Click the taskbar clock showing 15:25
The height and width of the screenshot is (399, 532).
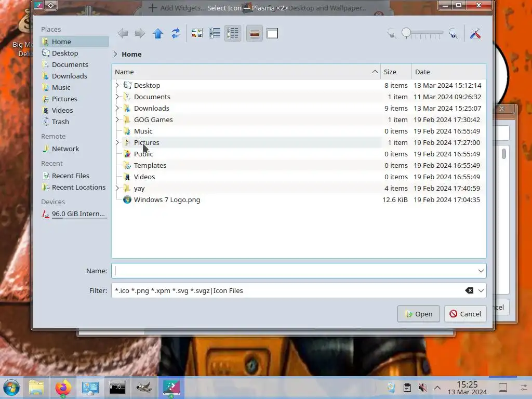tap(467, 388)
